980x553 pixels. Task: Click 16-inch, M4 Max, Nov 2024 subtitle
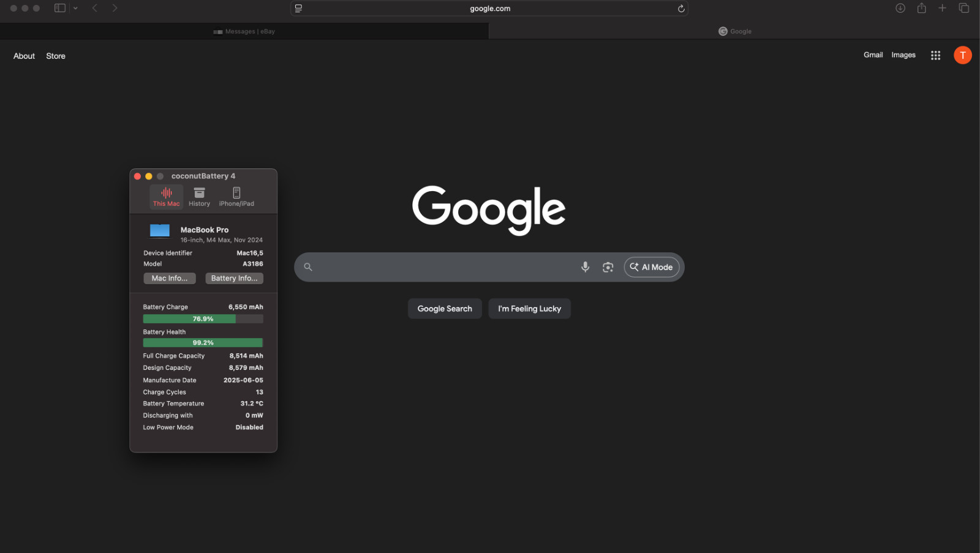coord(222,240)
